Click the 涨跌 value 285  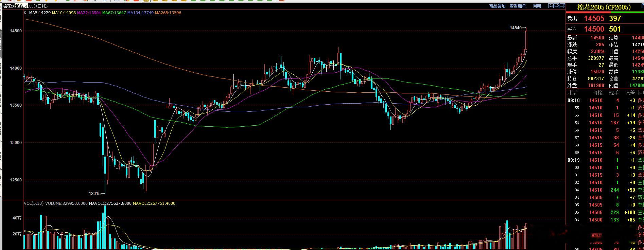click(x=600, y=45)
